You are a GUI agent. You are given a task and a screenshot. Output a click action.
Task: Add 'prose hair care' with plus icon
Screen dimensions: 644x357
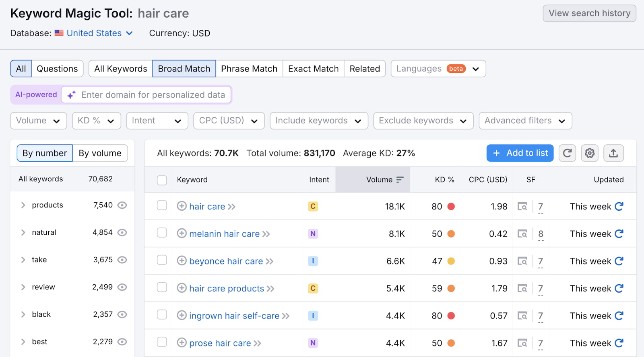[x=182, y=343]
